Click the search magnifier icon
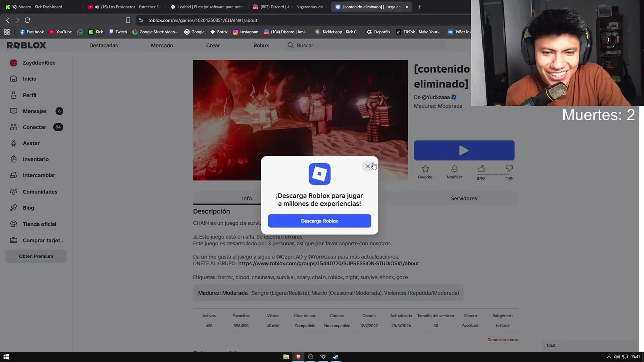The height and width of the screenshot is (362, 644). point(290,45)
